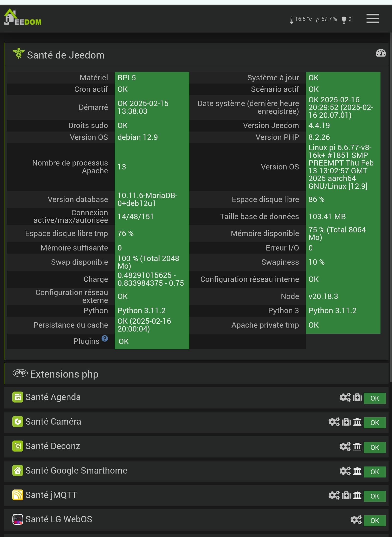This screenshot has height=537, width=392.
Task: Expand the Santé Caméra panel
Action: (53, 422)
